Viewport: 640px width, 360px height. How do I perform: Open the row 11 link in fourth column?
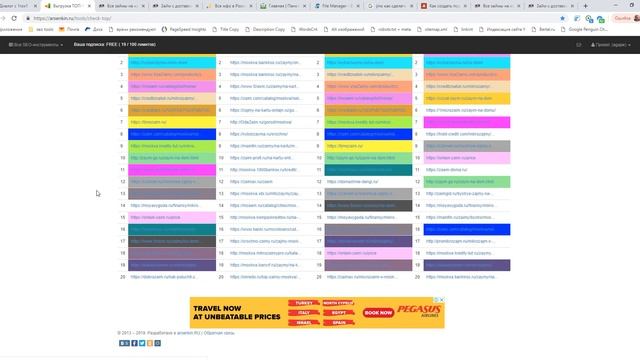[447, 170]
